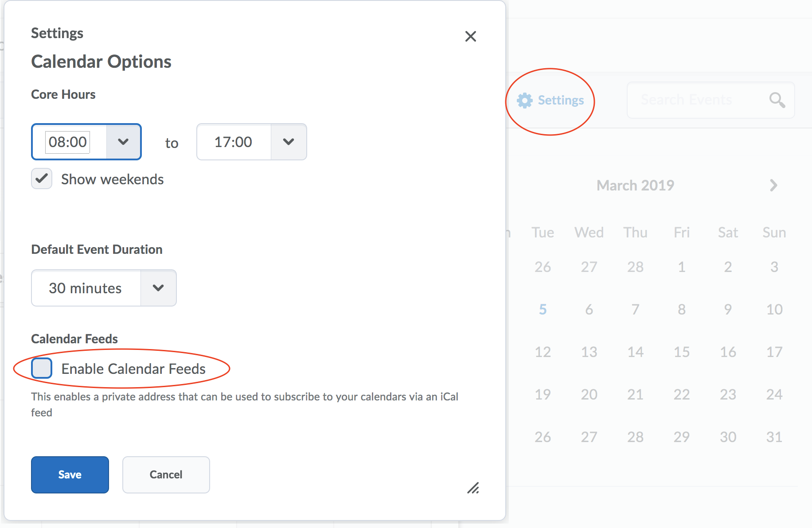Viewport: 812px width, 528px height.
Task: Select March 20 in mini calendar
Action: coord(589,394)
